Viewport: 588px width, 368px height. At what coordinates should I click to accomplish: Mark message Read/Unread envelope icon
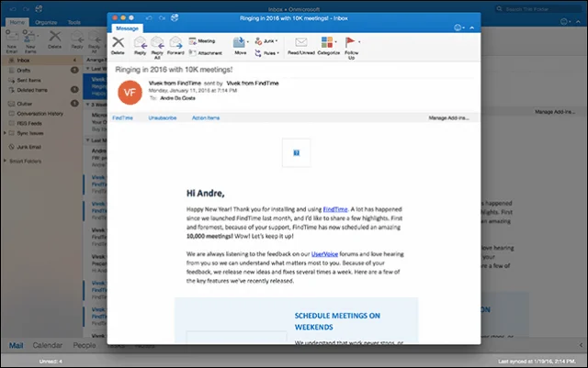coord(301,42)
